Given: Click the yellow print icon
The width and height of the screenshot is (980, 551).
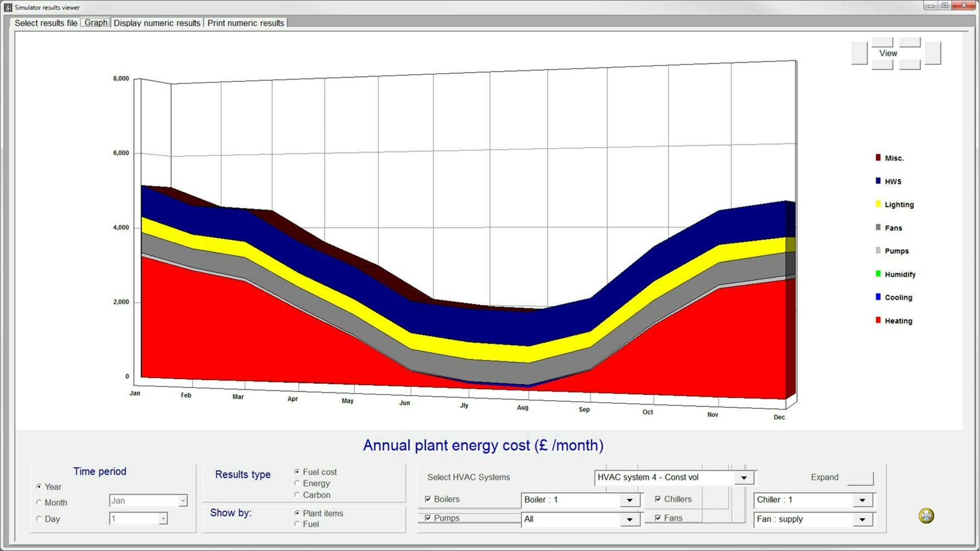Looking at the screenshot, I should (x=926, y=516).
